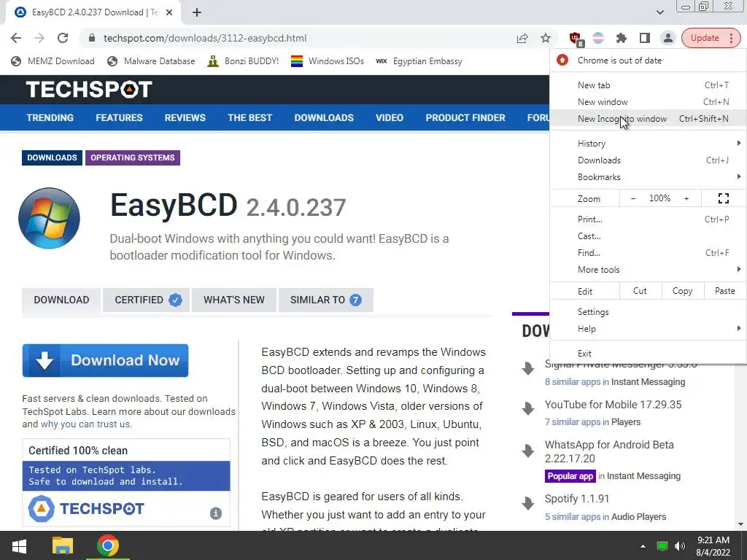The height and width of the screenshot is (560, 747).
Task: Choose Print... in the menu
Action: point(648,219)
